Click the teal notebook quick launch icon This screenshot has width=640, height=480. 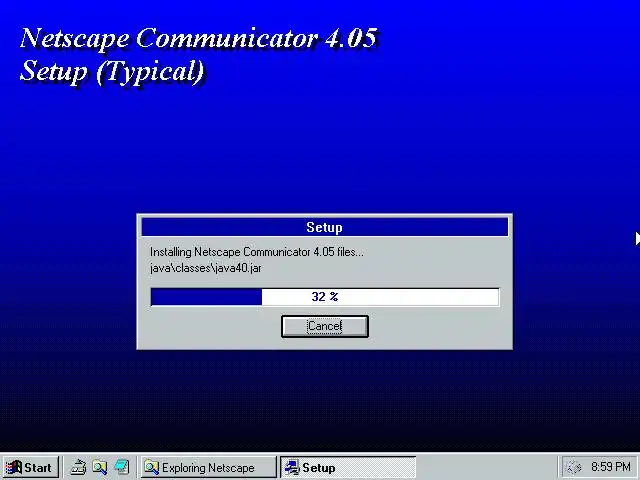[x=122, y=467]
